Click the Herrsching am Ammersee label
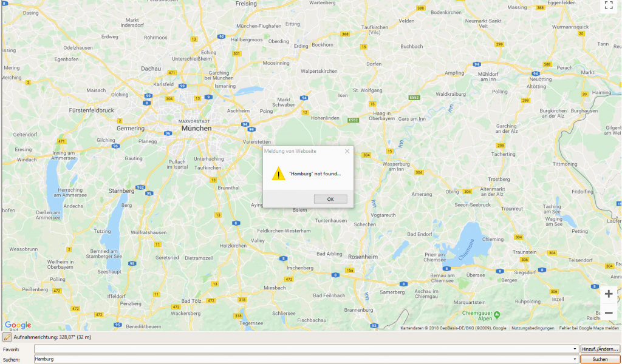 pos(70,192)
